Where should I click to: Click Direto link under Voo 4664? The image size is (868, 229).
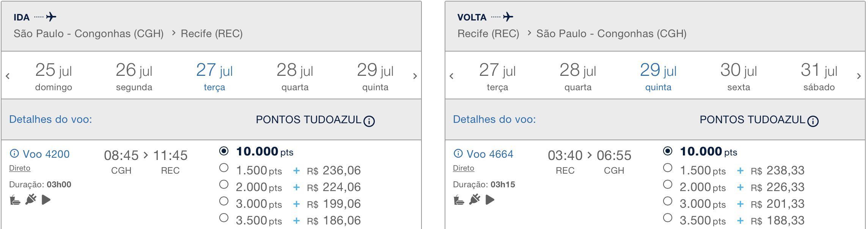tap(464, 168)
